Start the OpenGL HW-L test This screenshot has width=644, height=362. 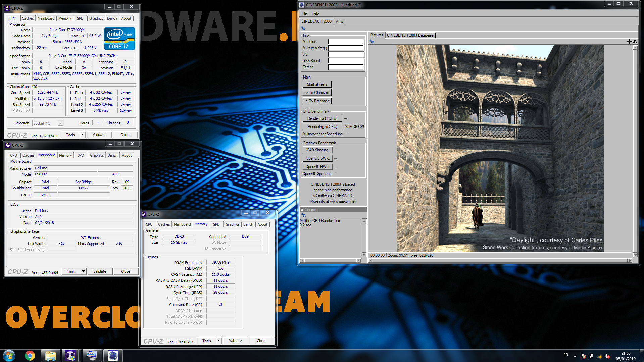pyautogui.click(x=317, y=167)
